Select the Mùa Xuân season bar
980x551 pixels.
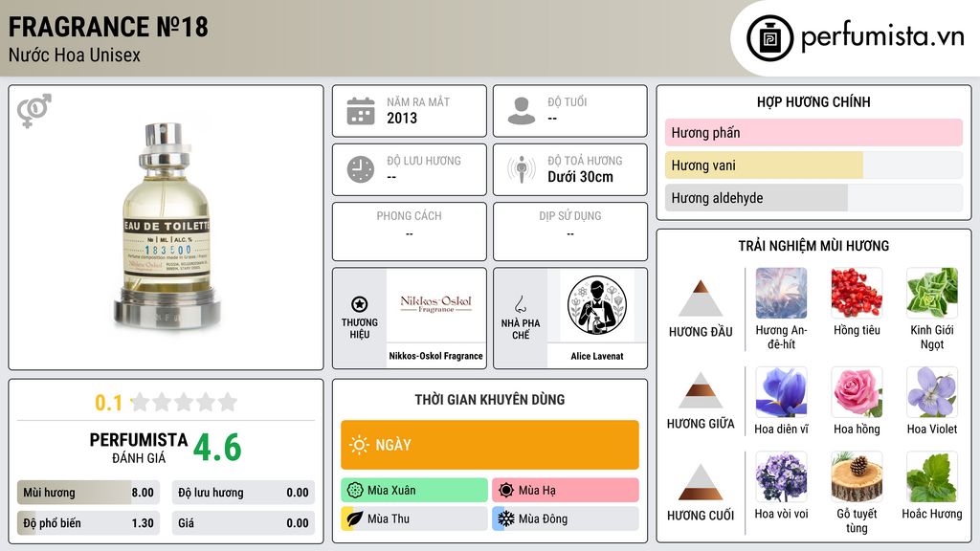414,491
